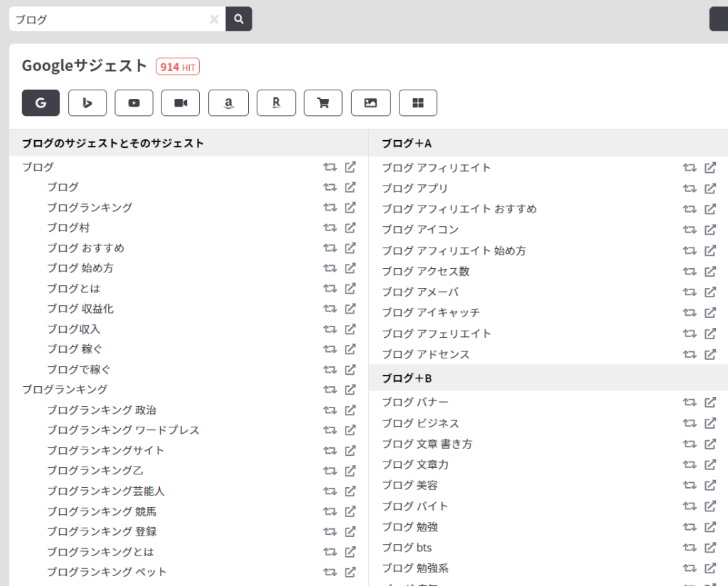Open external link for ブログ 収益化

tap(350, 309)
